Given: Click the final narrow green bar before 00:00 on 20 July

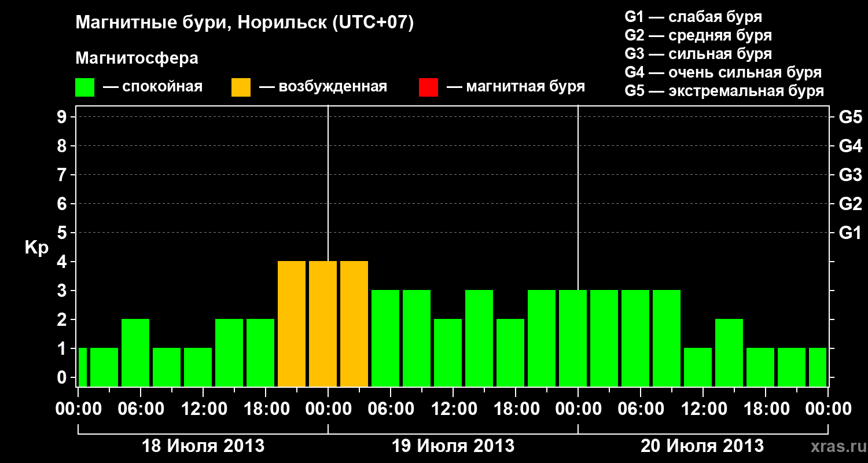Looking at the screenshot, I should (x=818, y=367).
